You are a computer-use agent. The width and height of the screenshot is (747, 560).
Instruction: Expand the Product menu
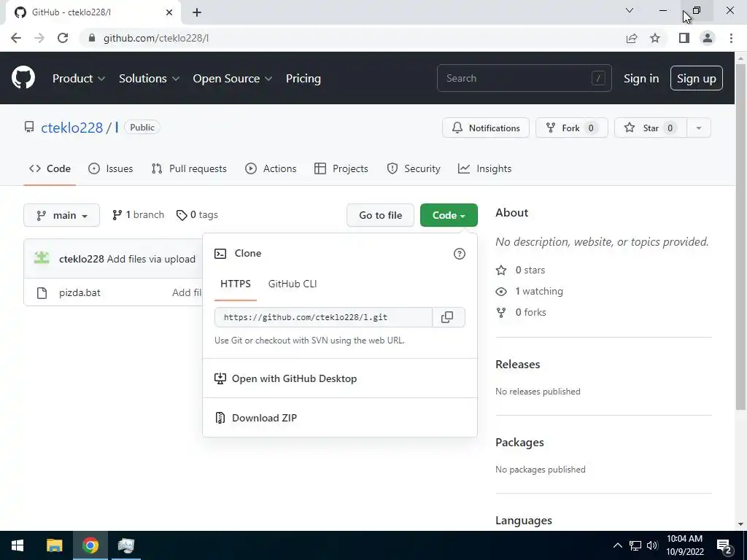(79, 79)
